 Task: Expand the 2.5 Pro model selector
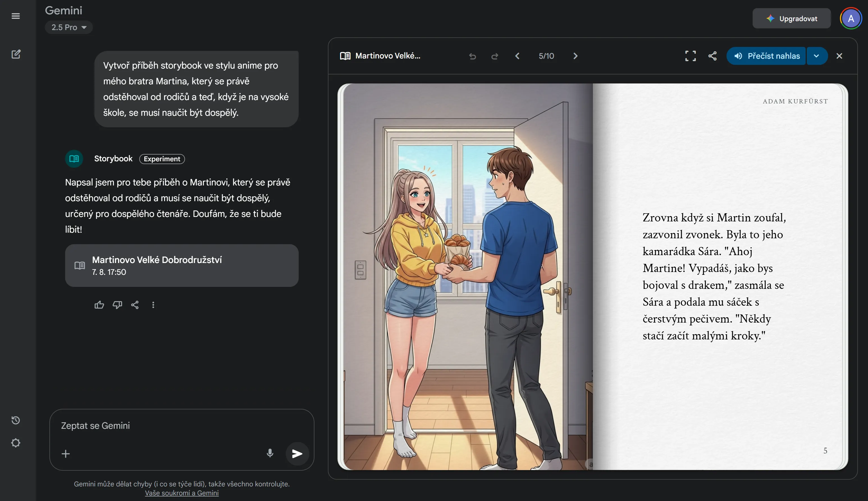click(x=69, y=27)
